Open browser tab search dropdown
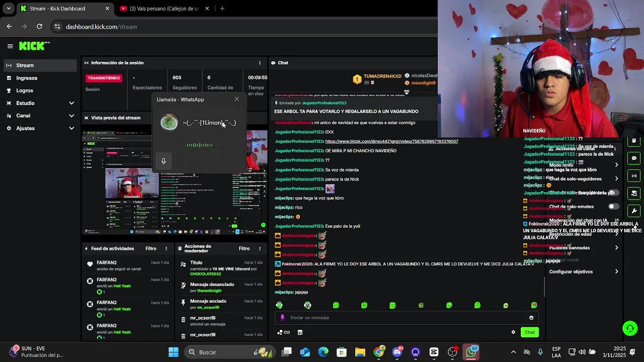Screen dimensions: 644x362 9,9
